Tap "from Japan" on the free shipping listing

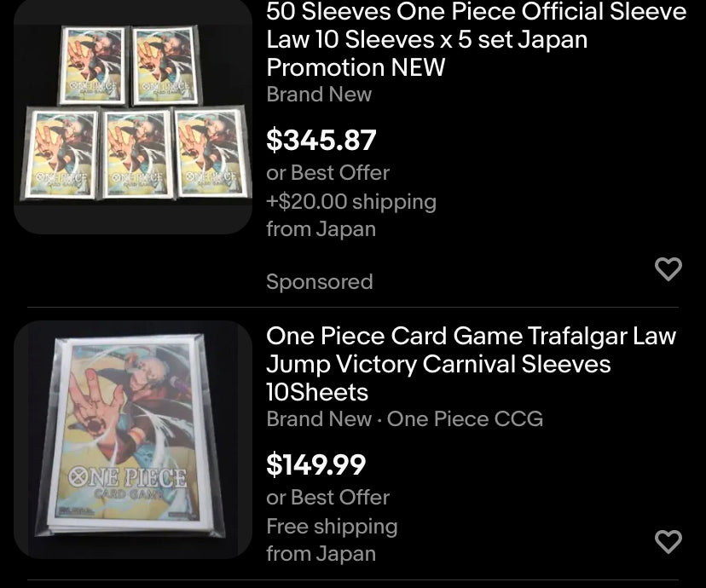321,553
